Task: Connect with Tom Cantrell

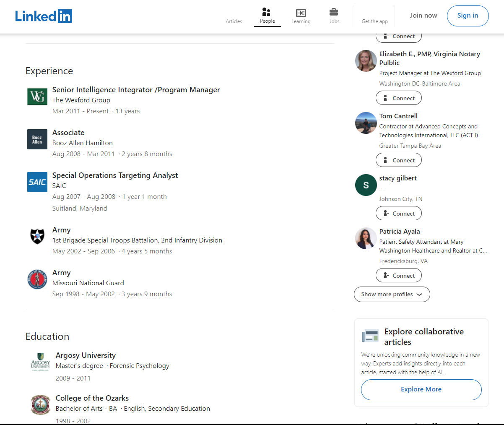Action: click(399, 160)
